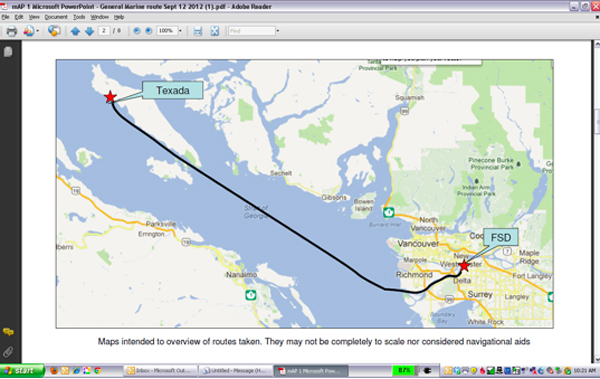
Task: Click the Find search field
Action: 252,31
